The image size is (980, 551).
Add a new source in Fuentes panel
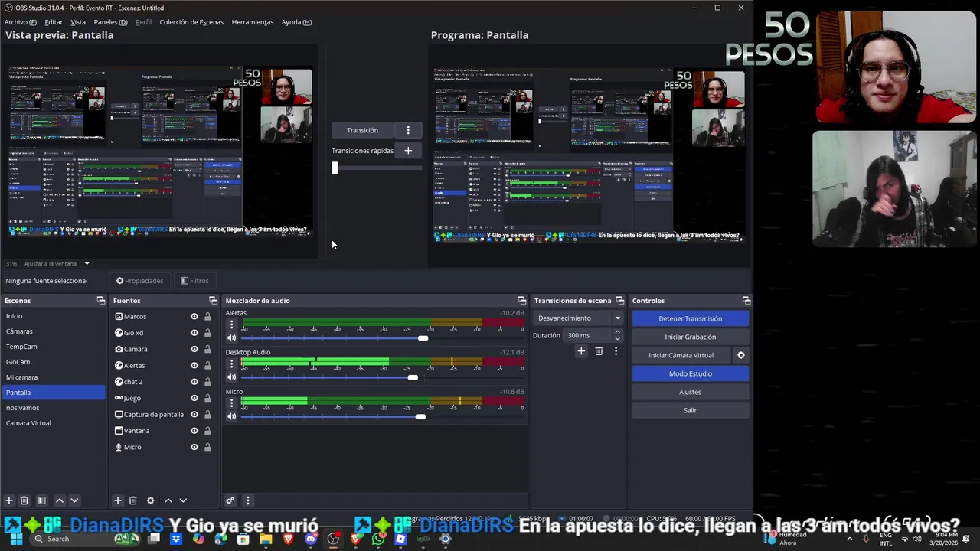(118, 500)
